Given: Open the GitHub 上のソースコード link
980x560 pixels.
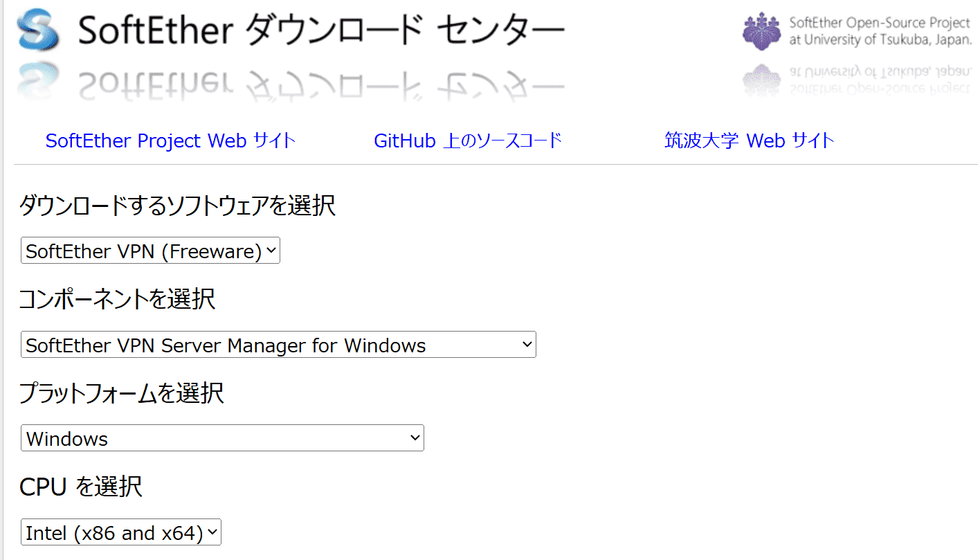Looking at the screenshot, I should click(x=468, y=141).
